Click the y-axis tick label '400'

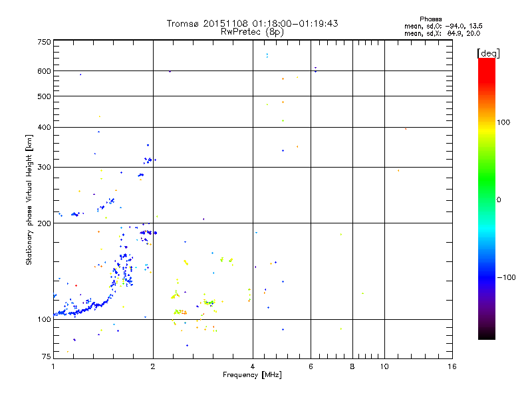(x=44, y=127)
